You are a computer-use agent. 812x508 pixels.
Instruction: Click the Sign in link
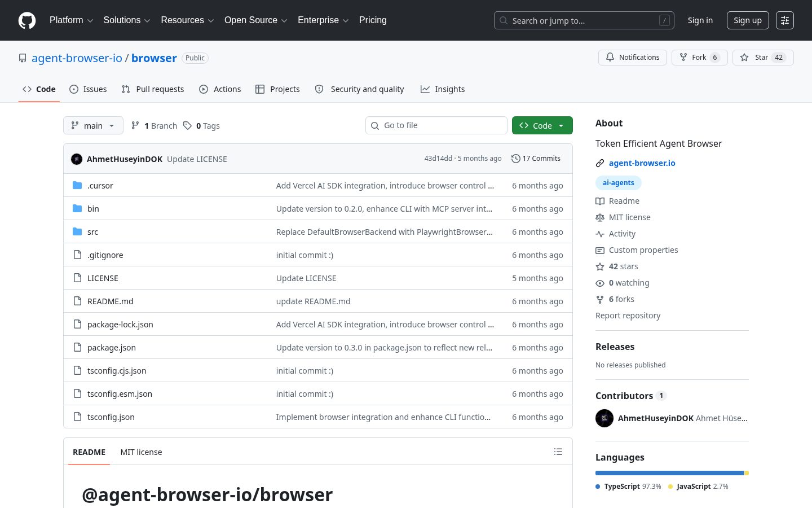coord(700,20)
